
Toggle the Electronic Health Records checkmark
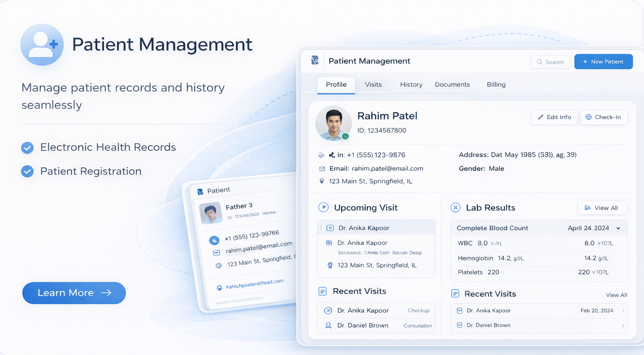point(28,148)
